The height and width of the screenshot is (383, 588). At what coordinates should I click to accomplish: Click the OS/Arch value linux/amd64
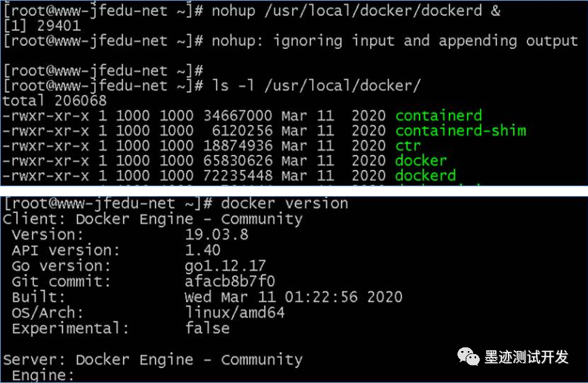[x=235, y=312]
